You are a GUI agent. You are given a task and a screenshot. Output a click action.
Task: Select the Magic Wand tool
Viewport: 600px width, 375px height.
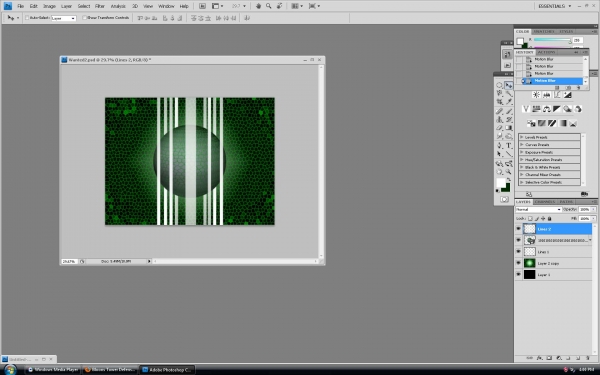[x=509, y=93]
